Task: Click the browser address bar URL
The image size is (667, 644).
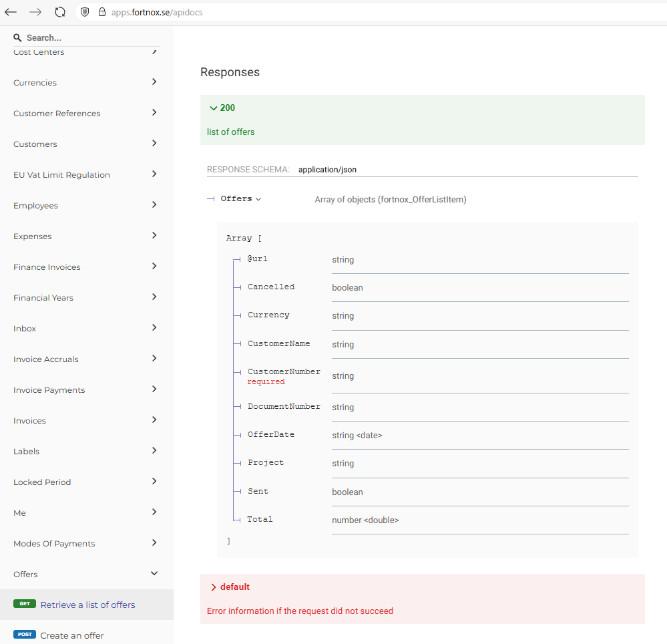Action: tap(157, 12)
